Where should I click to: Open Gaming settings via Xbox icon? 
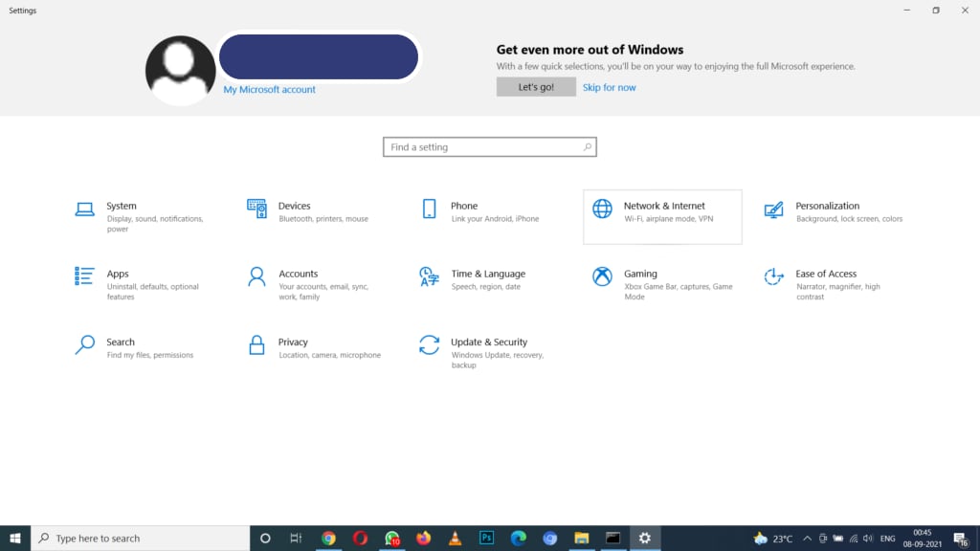pos(602,276)
